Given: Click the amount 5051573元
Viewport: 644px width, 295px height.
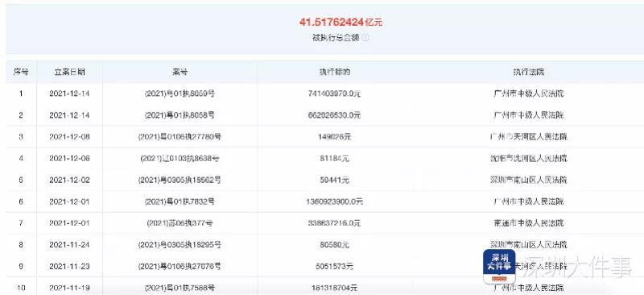Looking at the screenshot, I should pyautogui.click(x=334, y=267).
